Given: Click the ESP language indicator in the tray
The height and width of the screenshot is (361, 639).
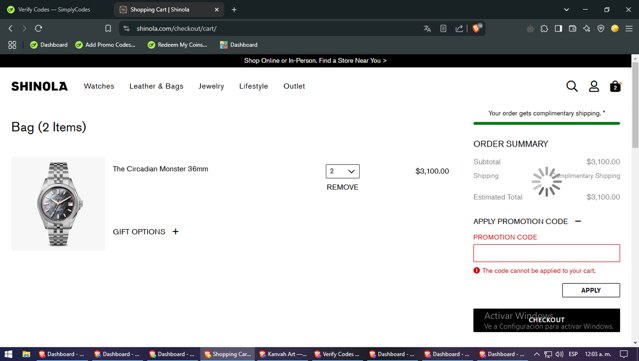Looking at the screenshot, I should pos(573,354).
